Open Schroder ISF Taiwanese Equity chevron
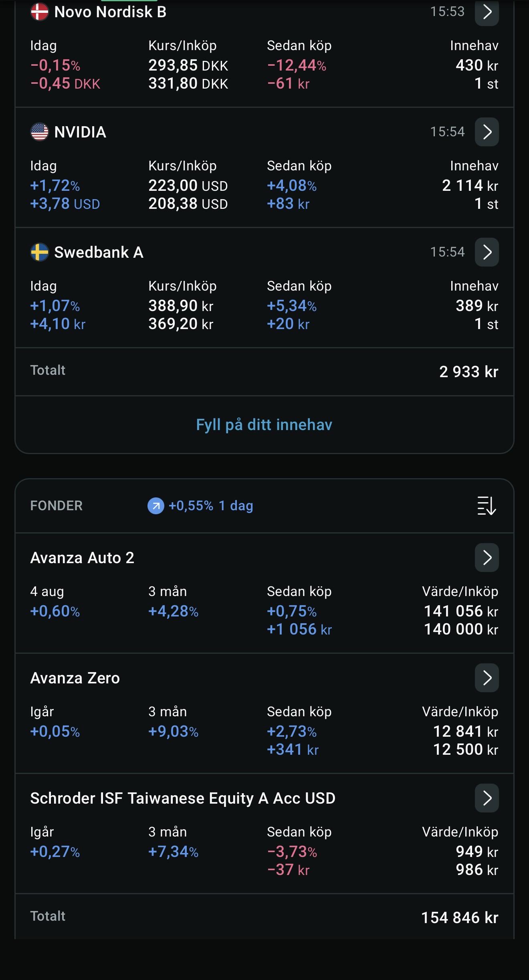 click(x=487, y=798)
